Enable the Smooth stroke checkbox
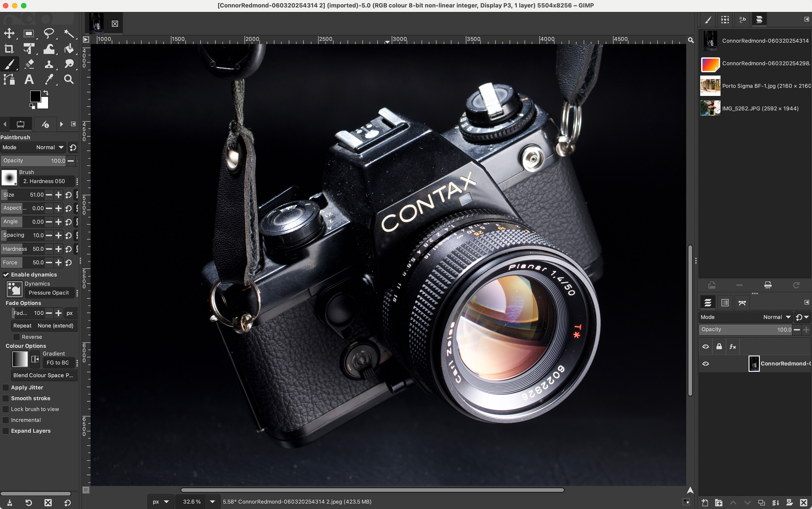 (6, 399)
